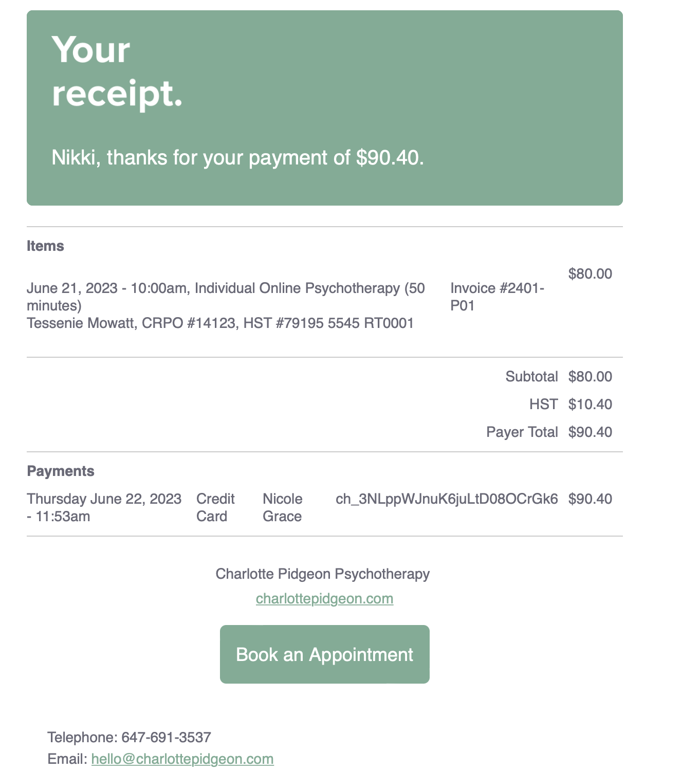
Task: Click the Credit Card payment method text
Action: 215,507
